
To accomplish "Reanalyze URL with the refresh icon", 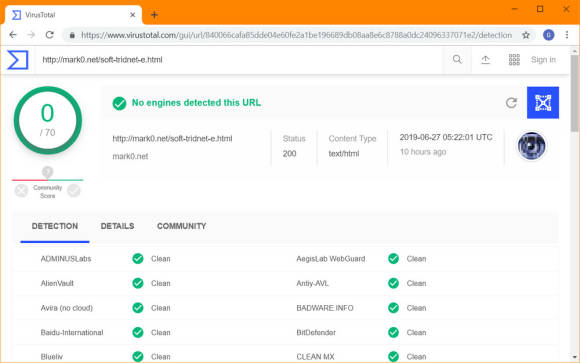I will [x=511, y=102].
